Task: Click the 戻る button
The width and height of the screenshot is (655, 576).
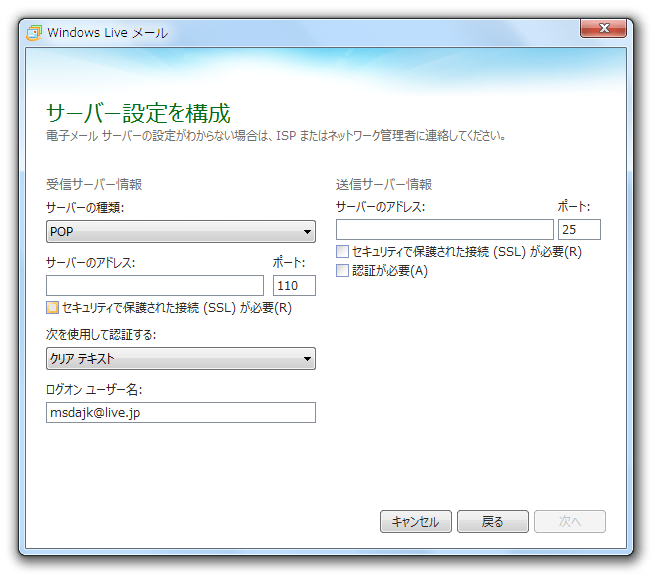Action: point(493,521)
